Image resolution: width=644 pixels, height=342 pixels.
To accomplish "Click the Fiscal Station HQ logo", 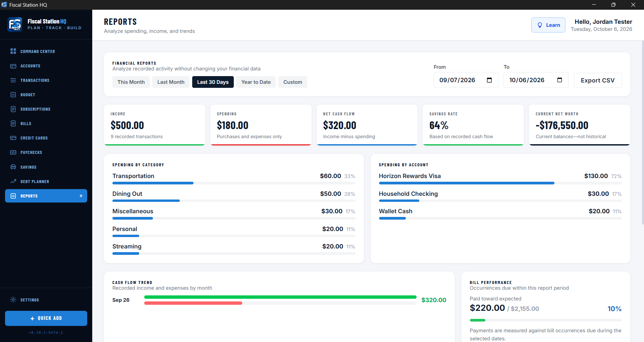I will pos(15,24).
